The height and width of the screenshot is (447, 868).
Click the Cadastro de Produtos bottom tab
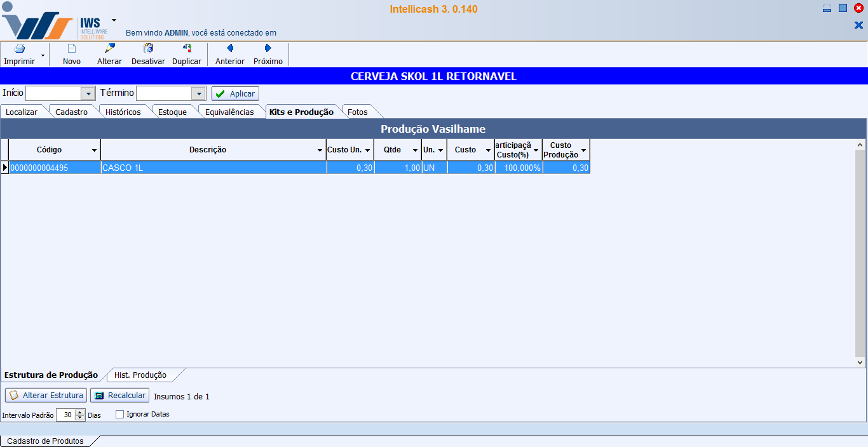(x=45, y=441)
